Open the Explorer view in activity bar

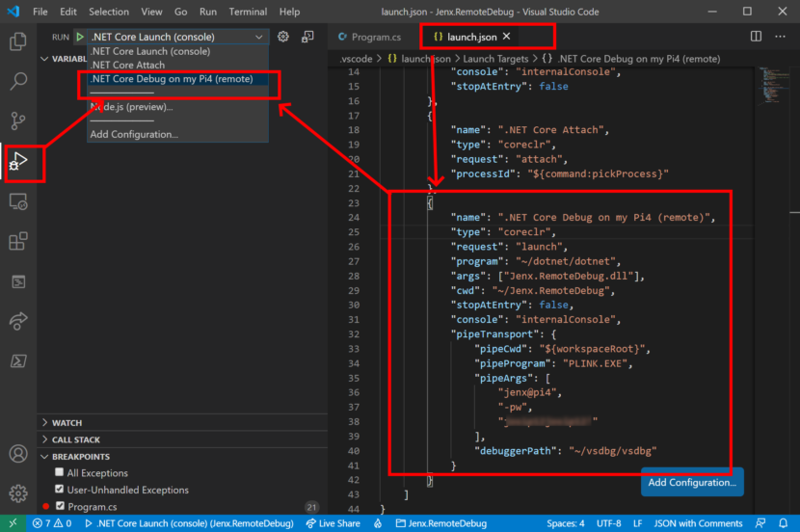(x=18, y=41)
